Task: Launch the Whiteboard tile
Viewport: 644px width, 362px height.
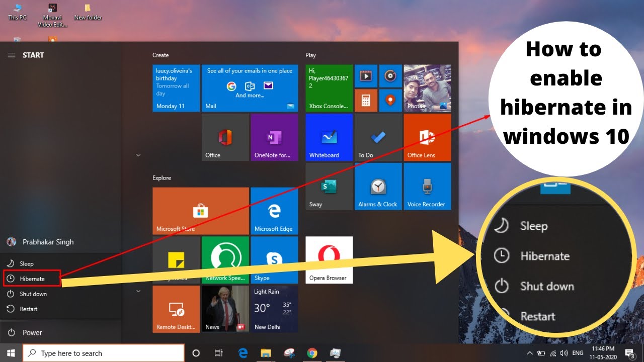Action: tap(329, 137)
